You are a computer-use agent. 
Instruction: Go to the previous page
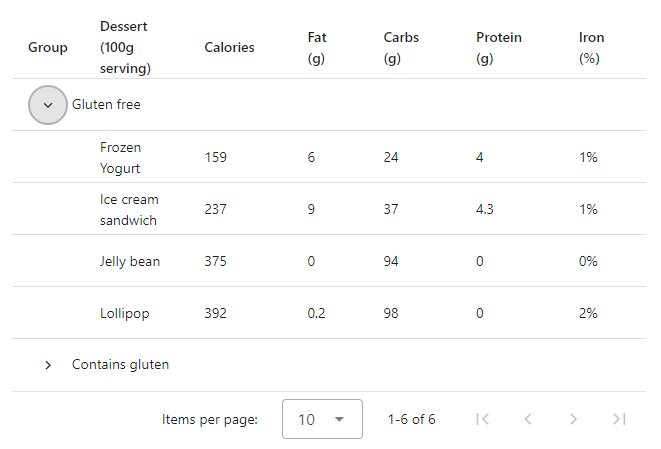[x=528, y=419]
